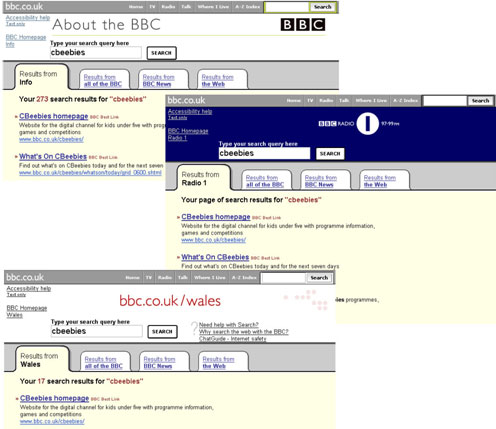Open What's On CBeebies result on Info page
The width and height of the screenshot is (496, 429).
(53, 156)
